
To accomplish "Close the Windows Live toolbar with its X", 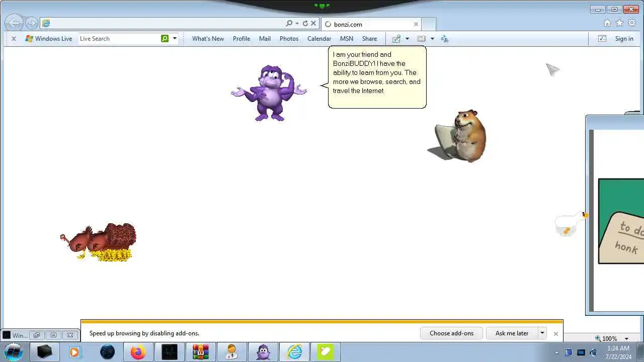I will (14, 39).
